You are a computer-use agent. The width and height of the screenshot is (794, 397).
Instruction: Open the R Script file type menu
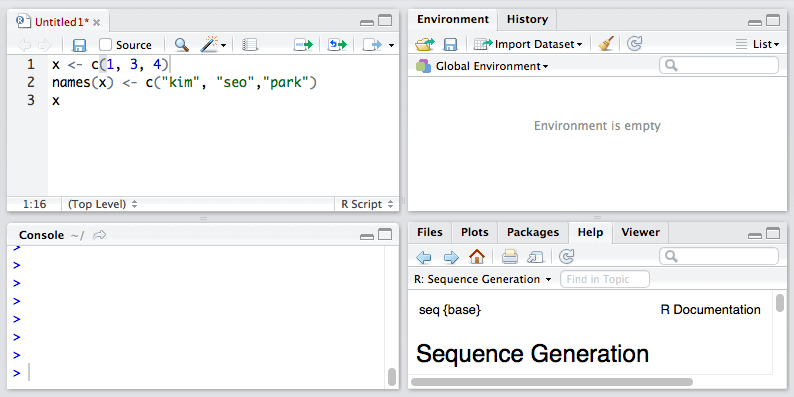(x=367, y=204)
